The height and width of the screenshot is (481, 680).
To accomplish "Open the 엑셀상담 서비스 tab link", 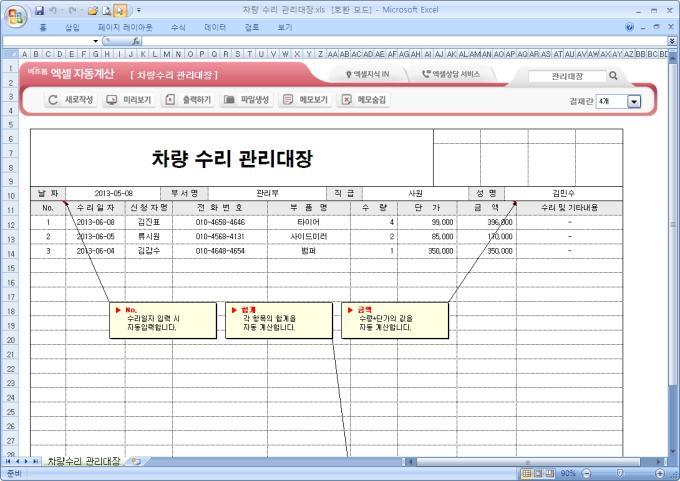I will coord(451,75).
